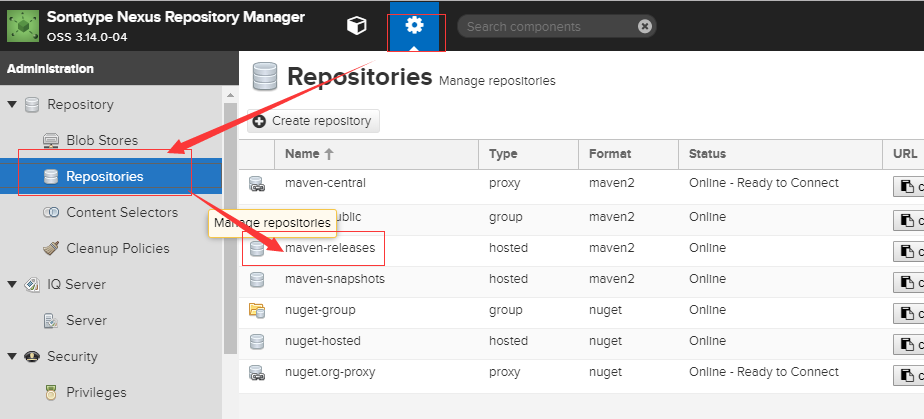924x419 pixels.
Task: Open the maven-snapshots repository row
Action: (x=581, y=280)
